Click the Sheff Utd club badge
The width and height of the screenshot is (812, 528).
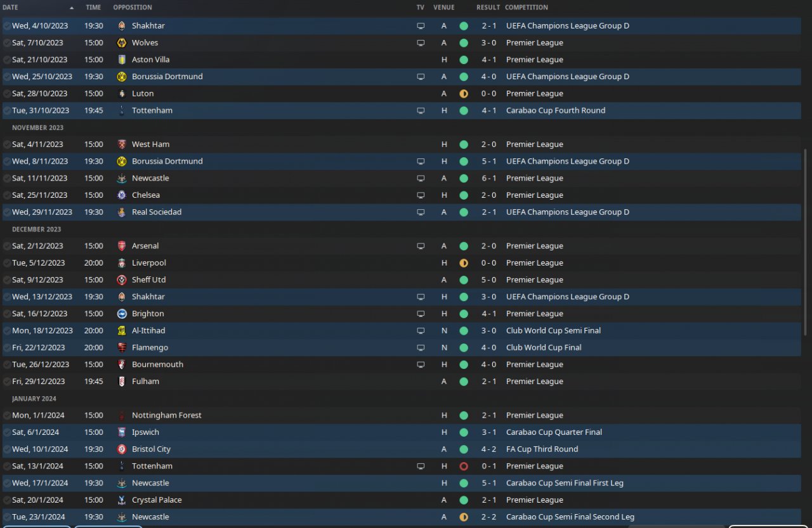122,280
